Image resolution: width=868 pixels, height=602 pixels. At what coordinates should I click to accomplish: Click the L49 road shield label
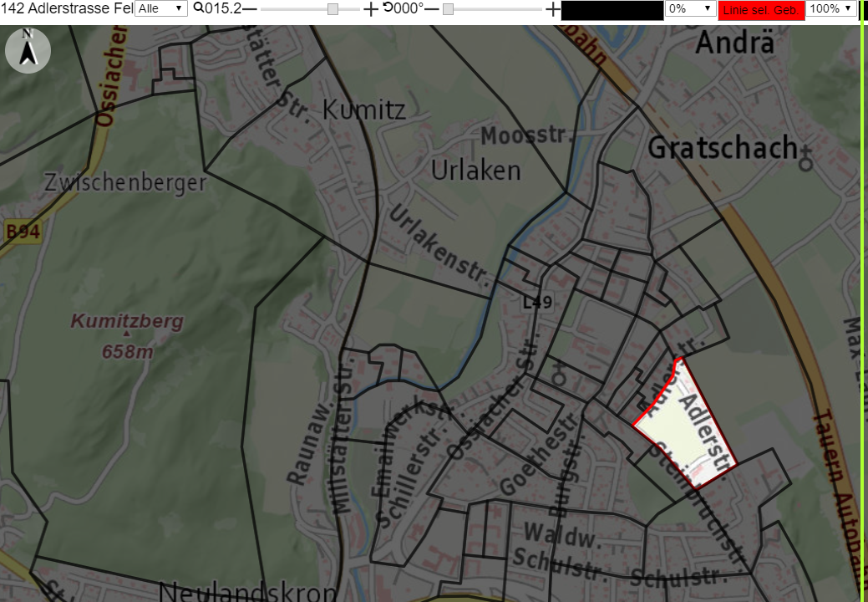[x=537, y=302]
